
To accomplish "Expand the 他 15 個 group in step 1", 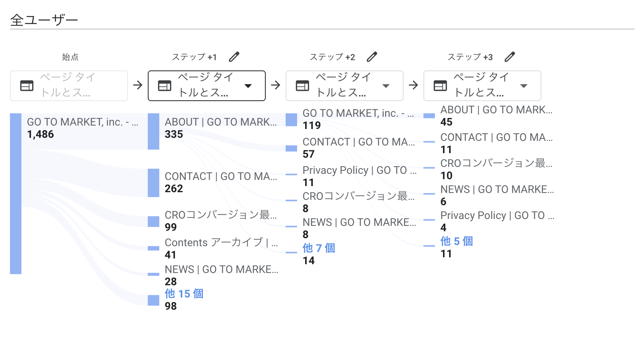I will tap(184, 294).
